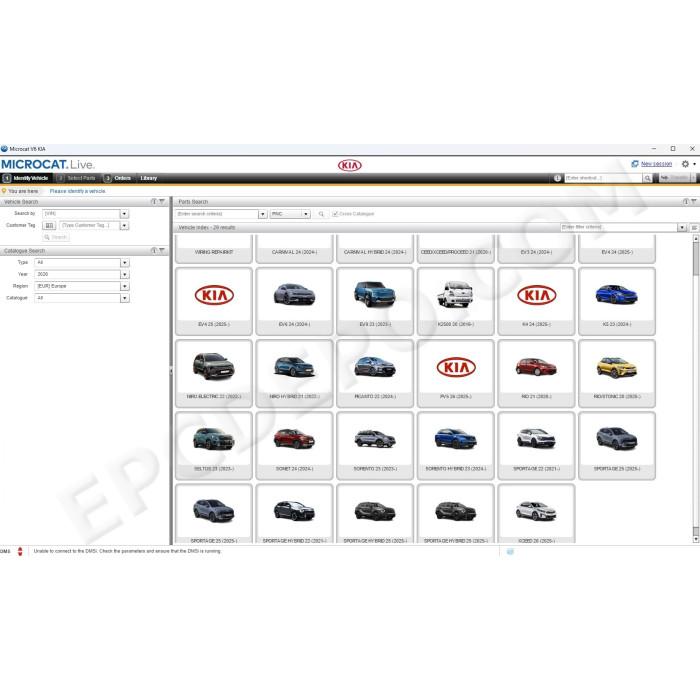Expand the Region dropdown showing Europe
Viewport: 700px width, 700px height.
point(125,286)
